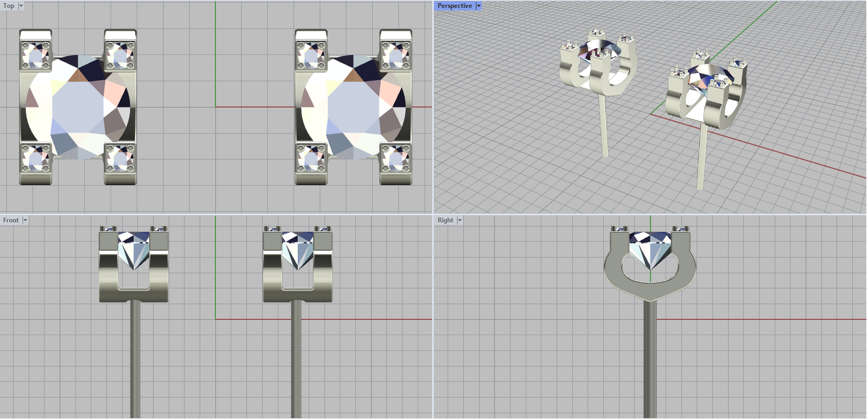
Task: Select left earring's center diamond in Top view
Action: pos(78,107)
